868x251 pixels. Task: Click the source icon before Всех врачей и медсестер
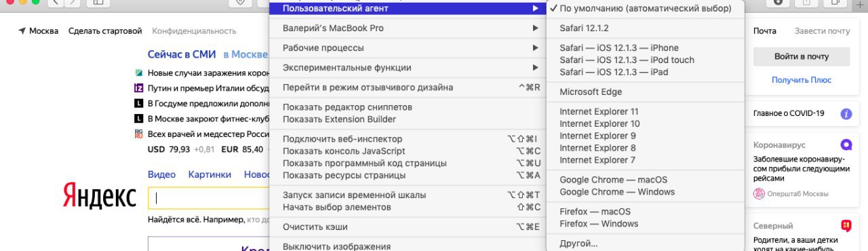[138, 134]
